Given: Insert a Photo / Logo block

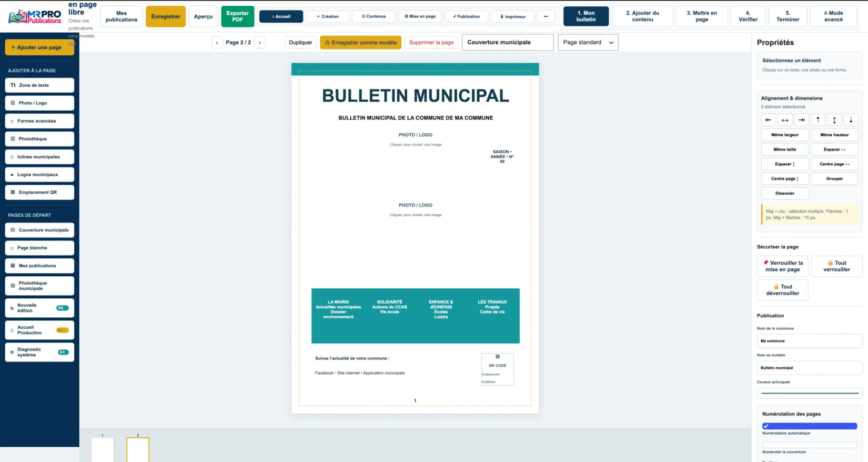Looking at the screenshot, I should 39,103.
